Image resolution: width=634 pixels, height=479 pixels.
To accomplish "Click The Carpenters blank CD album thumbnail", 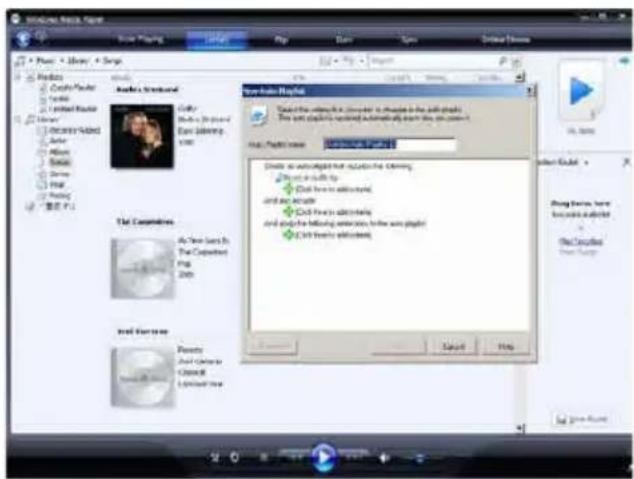I will (143, 268).
